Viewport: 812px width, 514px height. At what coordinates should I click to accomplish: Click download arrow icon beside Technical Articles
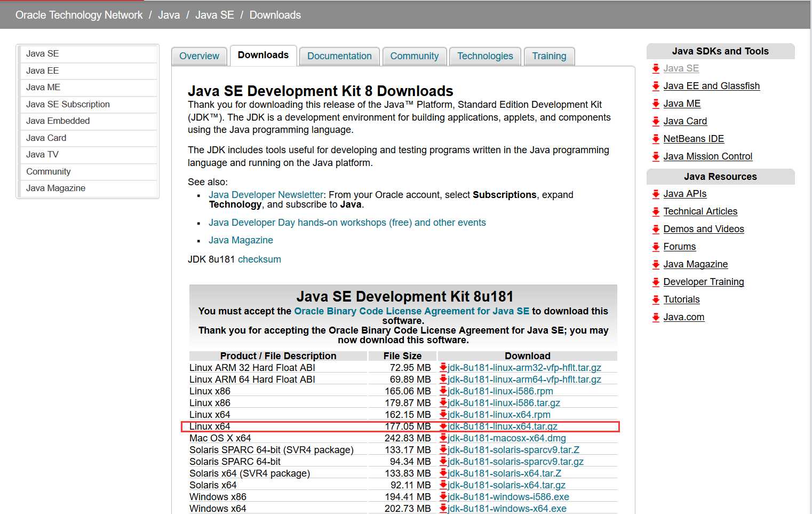click(656, 211)
